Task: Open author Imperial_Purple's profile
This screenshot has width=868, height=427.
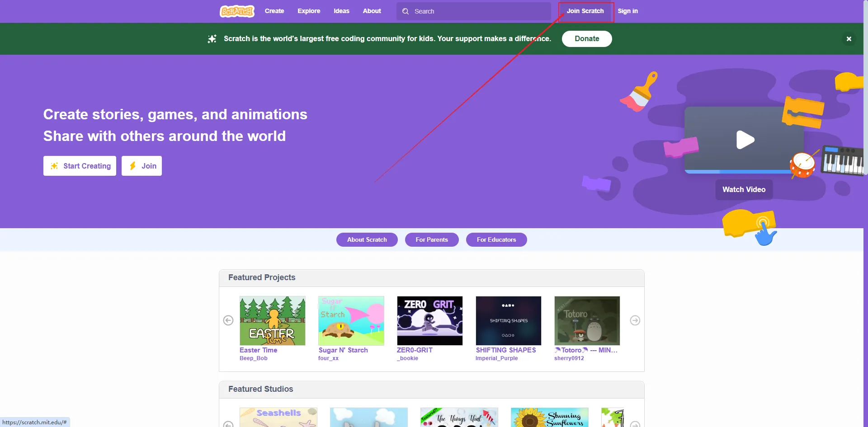Action: pyautogui.click(x=496, y=358)
